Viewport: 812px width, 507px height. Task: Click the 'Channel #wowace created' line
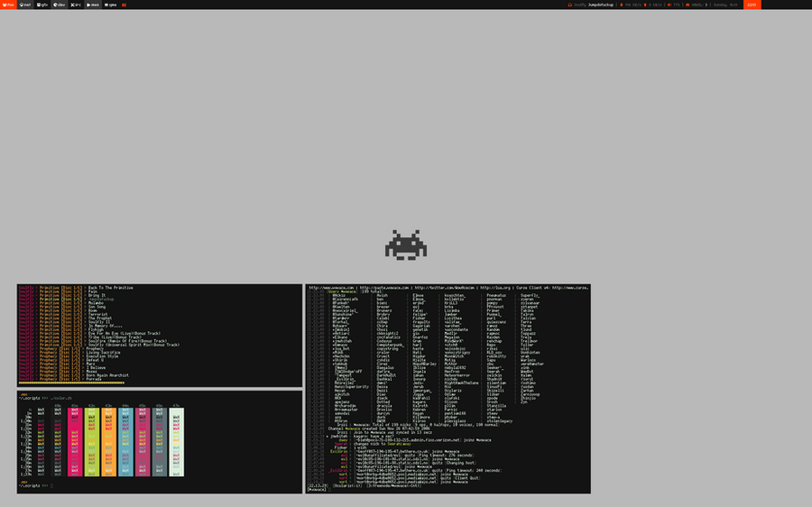[379, 429]
